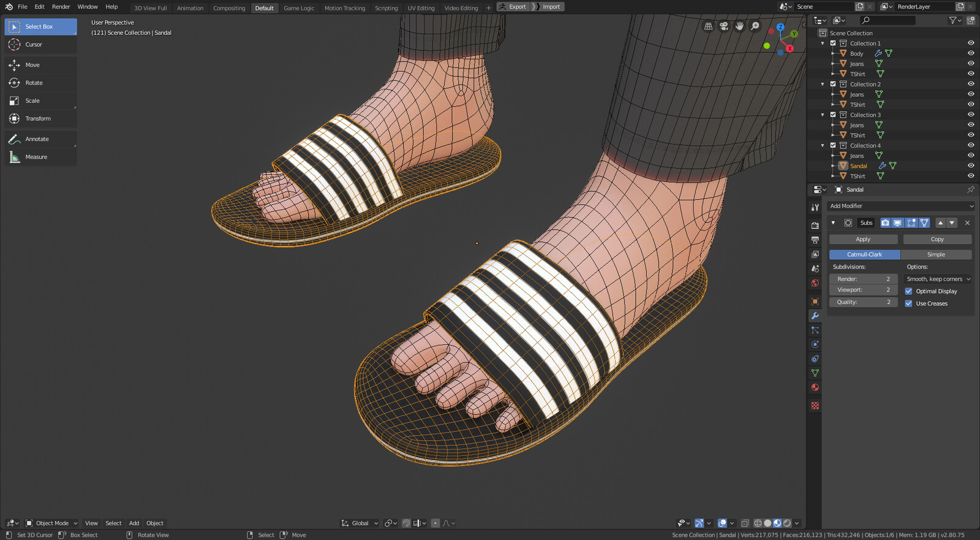980x540 pixels.
Task: Click the Export button
Action: [513, 7]
